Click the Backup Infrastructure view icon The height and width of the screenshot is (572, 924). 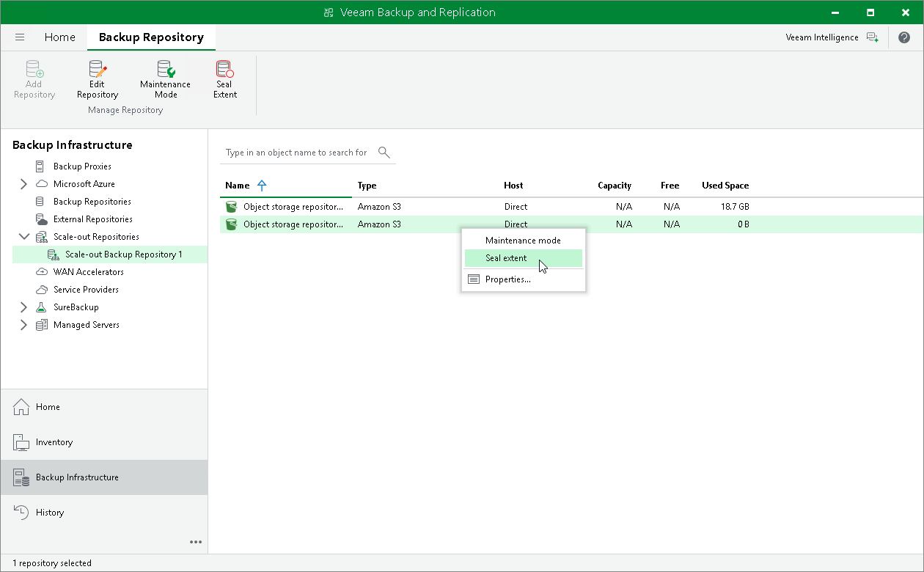pos(21,477)
